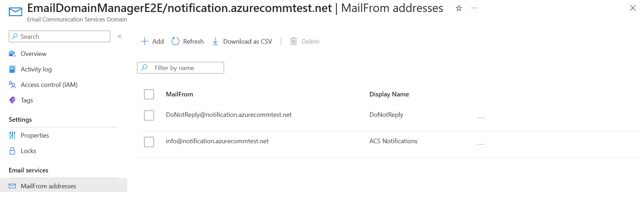Open more options for DoNotReply row

(x=481, y=118)
